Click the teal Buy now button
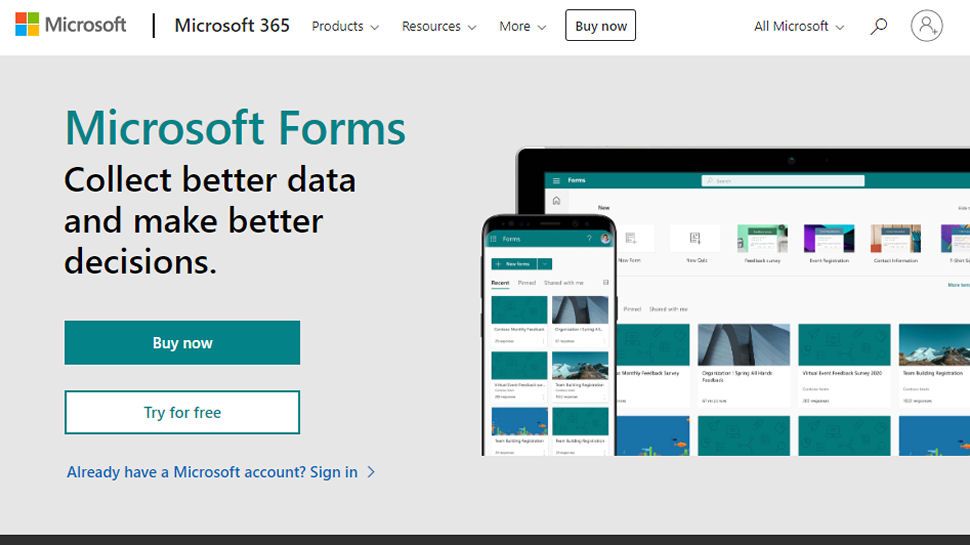Viewport: 970px width, 545px height. (x=182, y=343)
